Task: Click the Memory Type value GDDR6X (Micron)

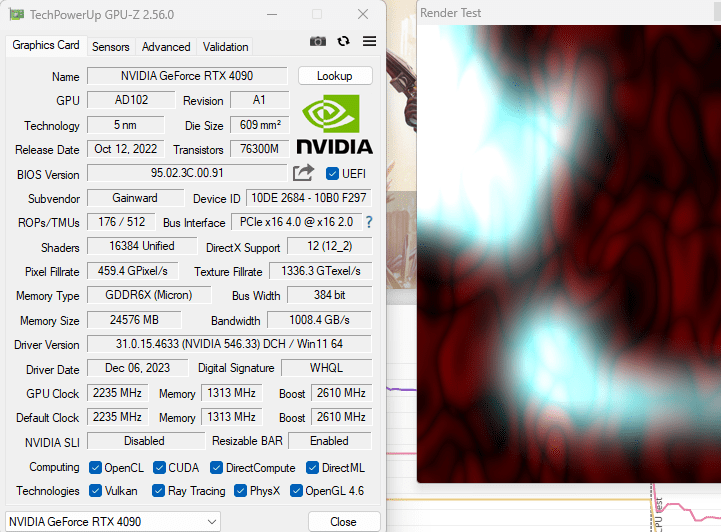Action: [x=149, y=295]
